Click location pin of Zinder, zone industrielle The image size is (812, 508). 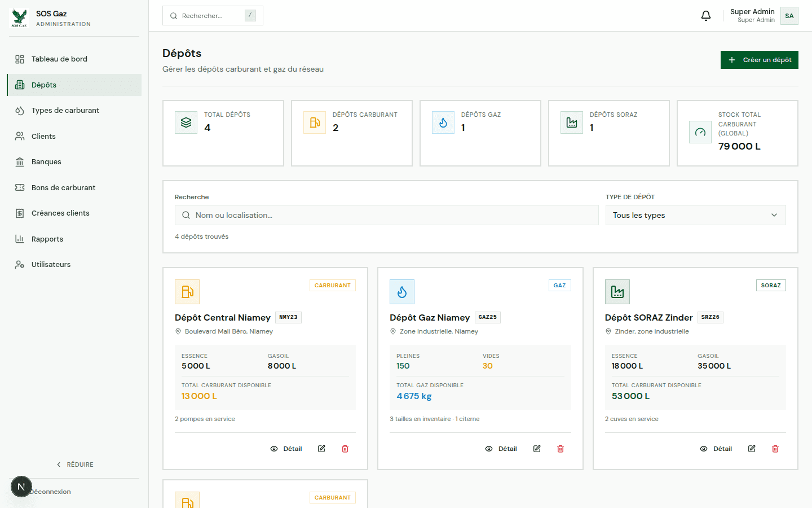pyautogui.click(x=608, y=331)
